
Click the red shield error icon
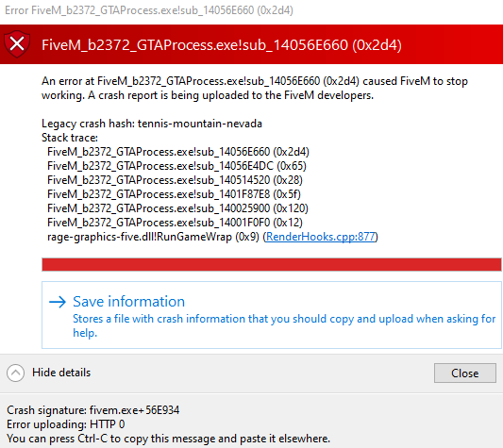pyautogui.click(x=17, y=44)
